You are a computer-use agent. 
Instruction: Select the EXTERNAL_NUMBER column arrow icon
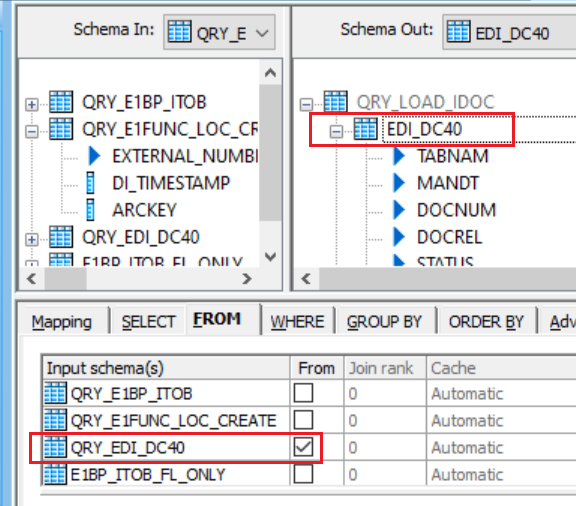pos(94,156)
